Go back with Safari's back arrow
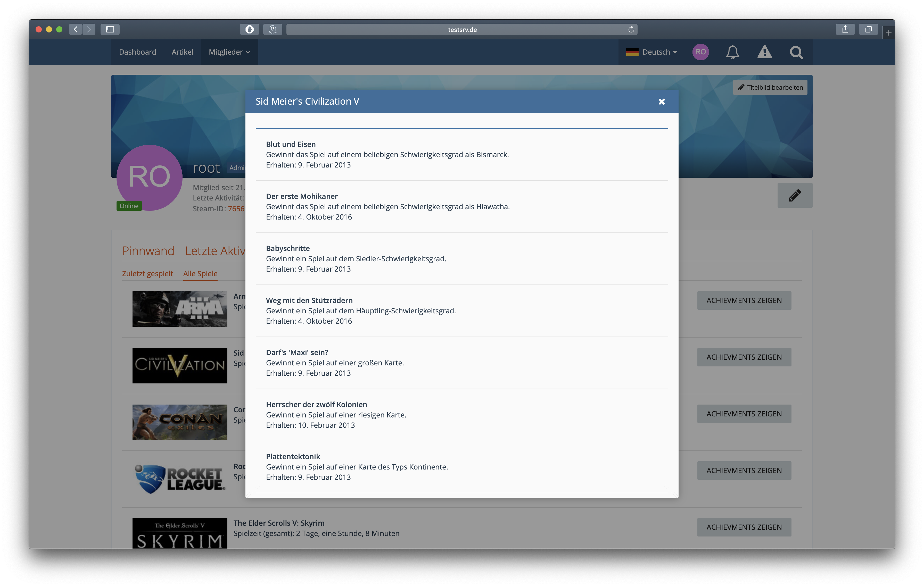Image resolution: width=924 pixels, height=587 pixels. [76, 30]
